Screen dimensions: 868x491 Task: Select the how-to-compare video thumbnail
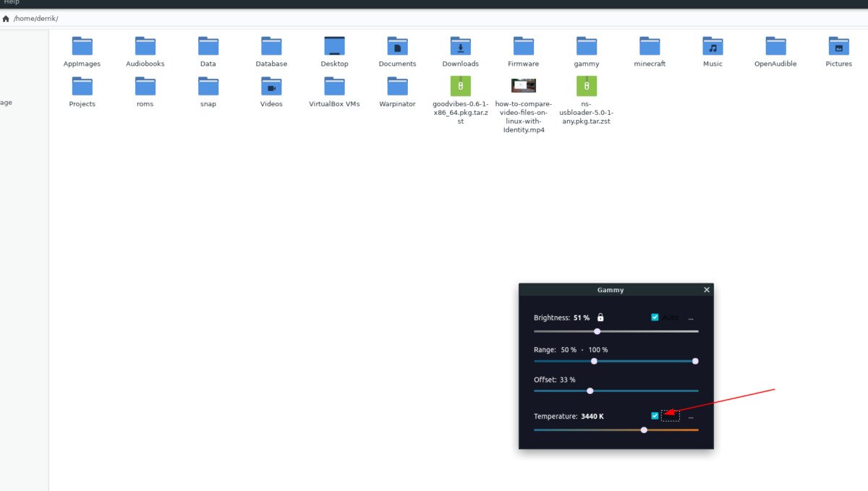pyautogui.click(x=523, y=86)
